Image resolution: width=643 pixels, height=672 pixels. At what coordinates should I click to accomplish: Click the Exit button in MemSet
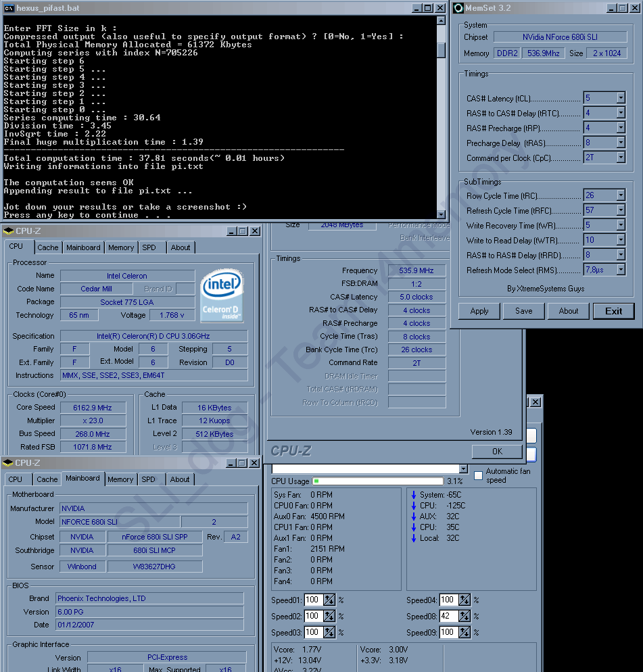point(613,311)
